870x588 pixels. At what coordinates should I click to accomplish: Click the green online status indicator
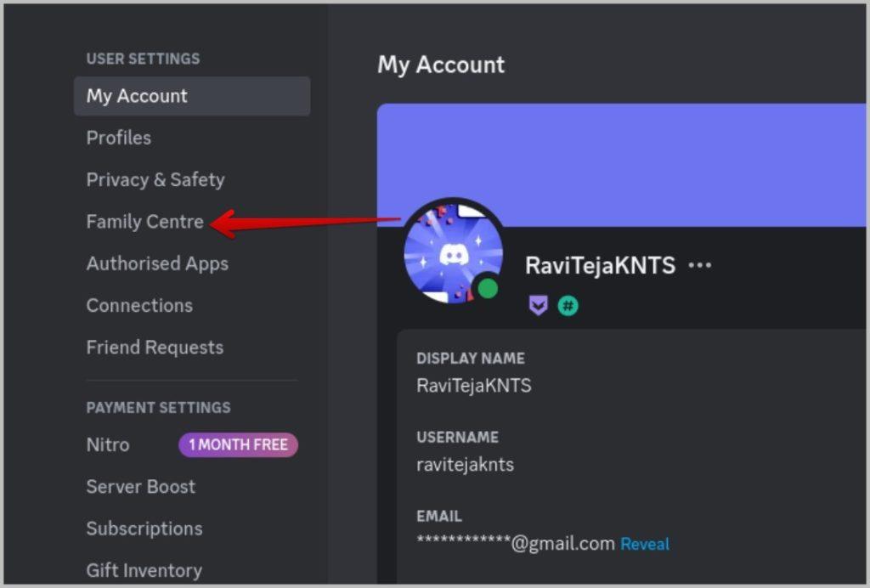[488, 288]
